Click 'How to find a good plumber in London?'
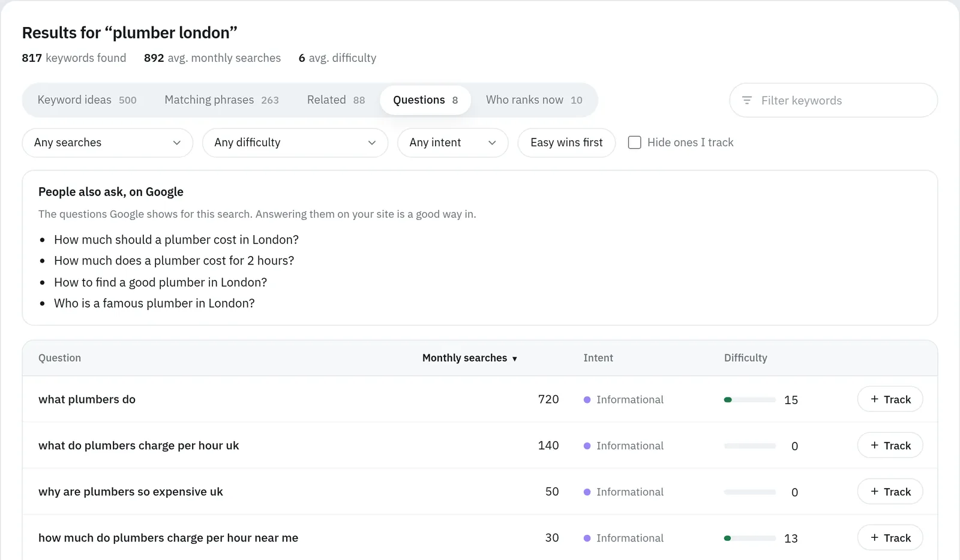Viewport: 960px width, 560px height. (160, 282)
